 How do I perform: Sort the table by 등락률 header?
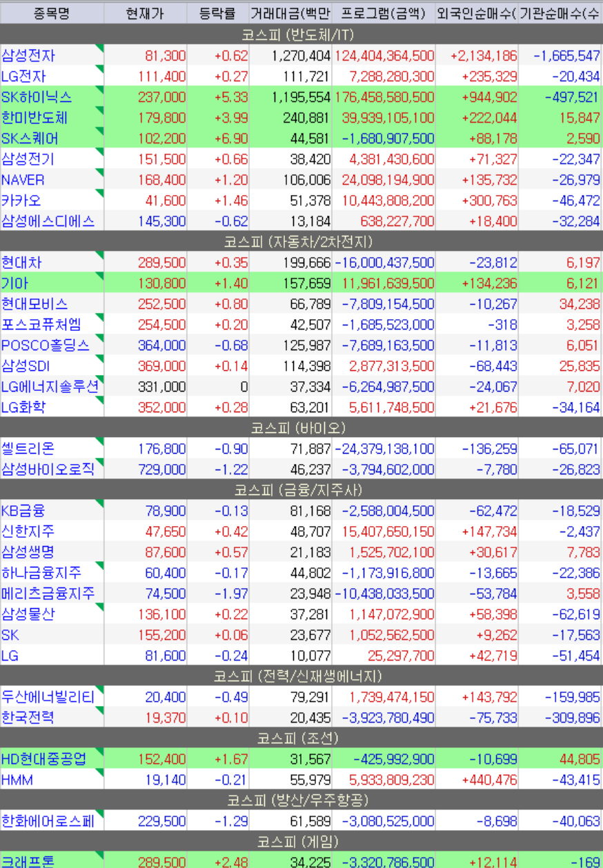point(218,13)
